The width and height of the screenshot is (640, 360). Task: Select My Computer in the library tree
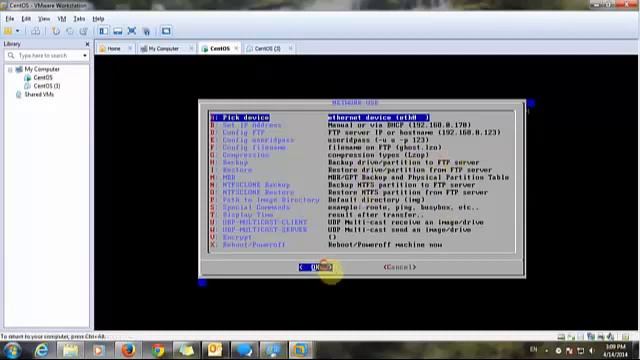click(42, 69)
